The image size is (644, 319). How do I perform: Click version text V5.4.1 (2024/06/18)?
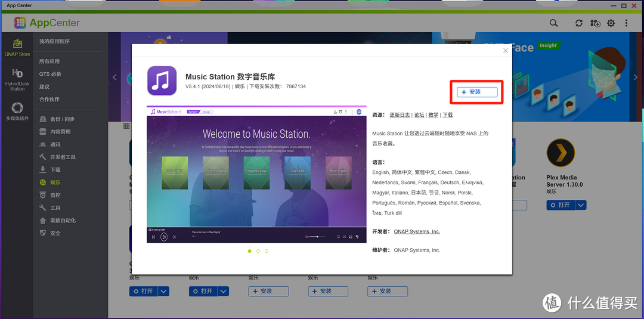pos(209,86)
